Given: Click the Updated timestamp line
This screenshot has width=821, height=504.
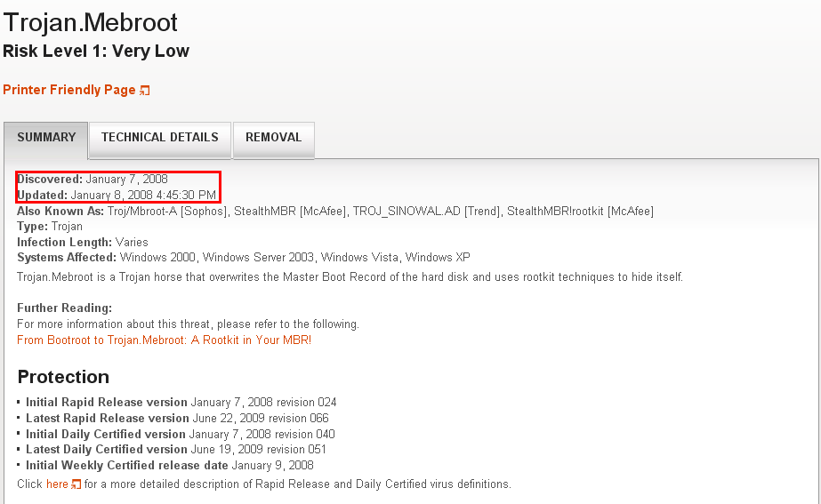Looking at the screenshot, I should (117, 195).
